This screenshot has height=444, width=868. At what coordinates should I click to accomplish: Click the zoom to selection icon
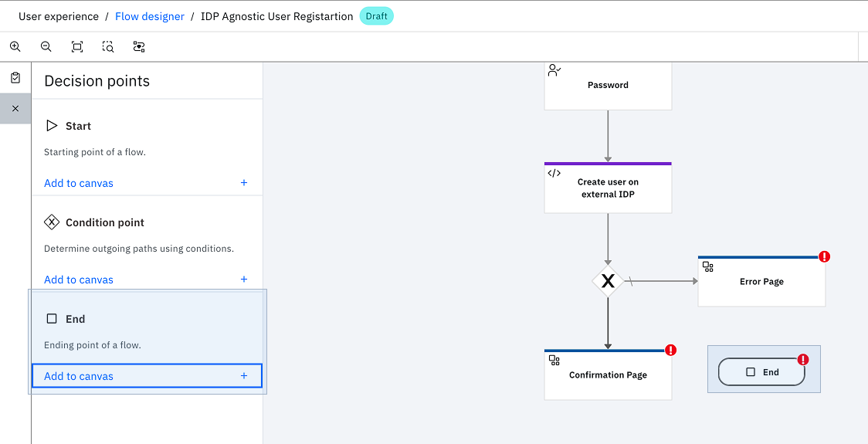pos(108,47)
